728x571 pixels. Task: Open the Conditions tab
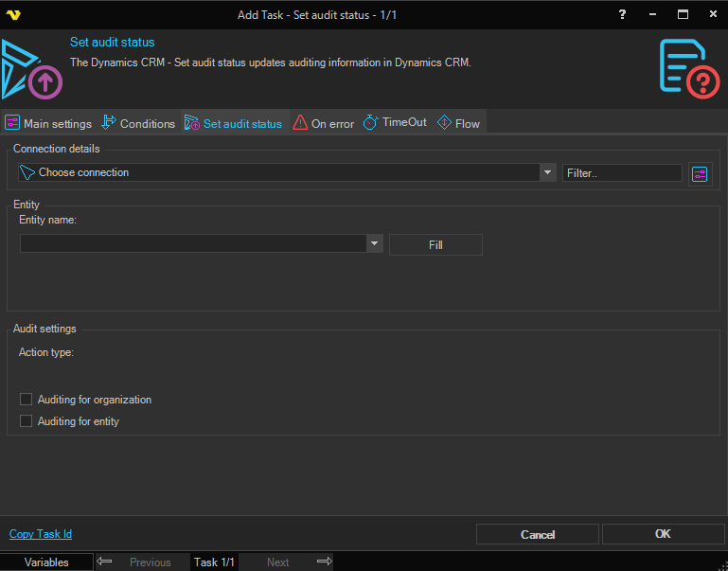[x=138, y=123]
